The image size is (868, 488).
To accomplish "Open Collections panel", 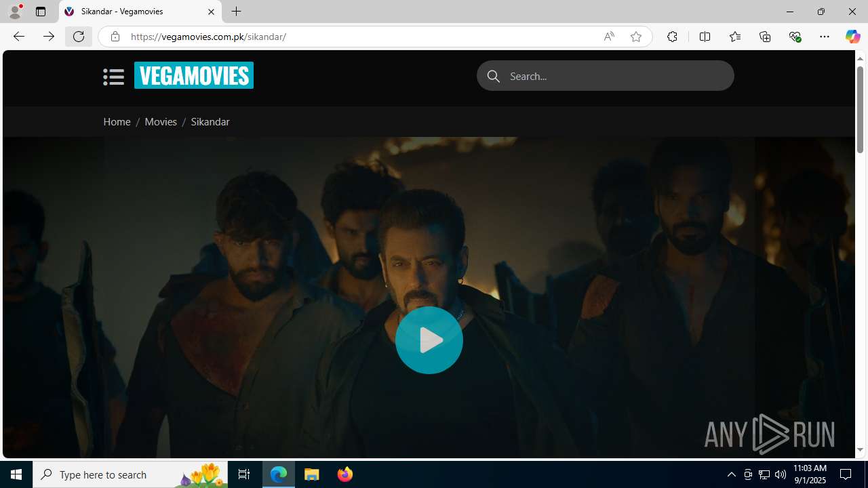I will 765,37.
